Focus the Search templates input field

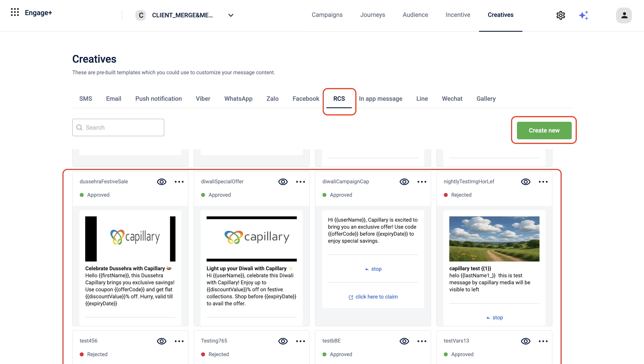pyautogui.click(x=122, y=127)
